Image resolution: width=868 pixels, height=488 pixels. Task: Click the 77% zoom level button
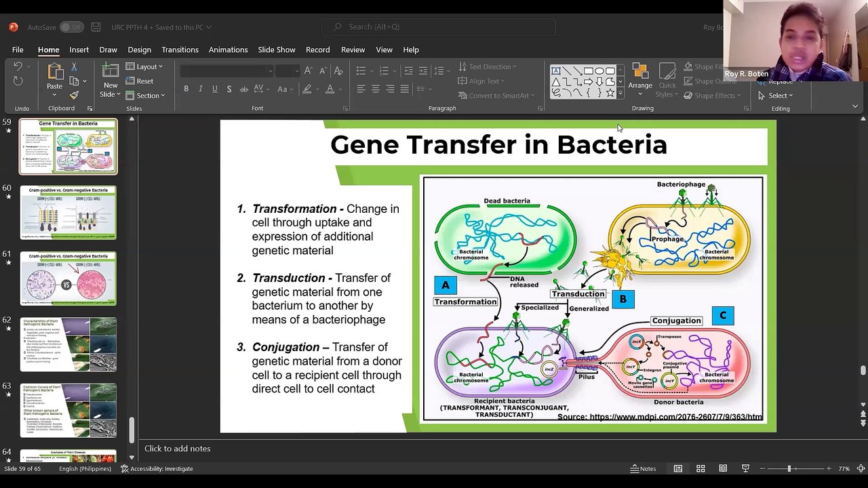844,468
